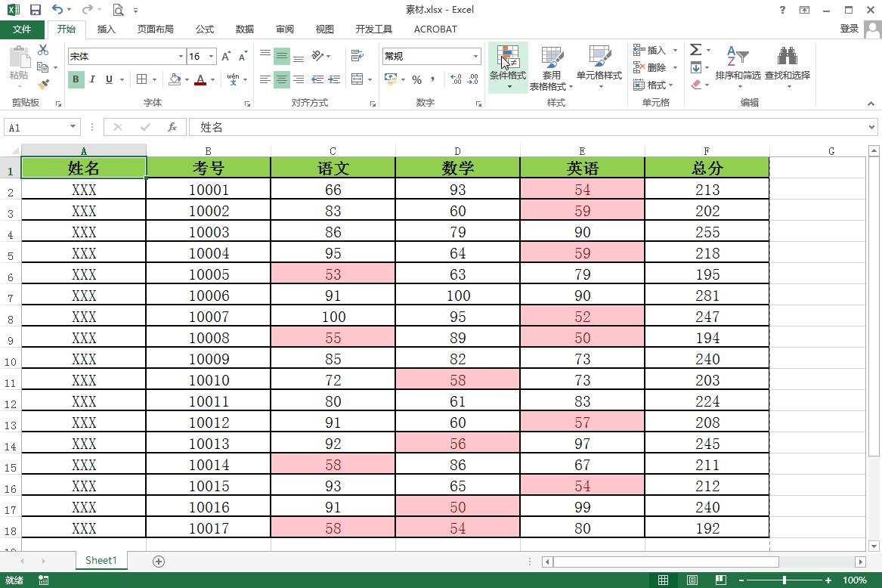Click the Cut scissors icon
The image size is (882, 588).
[x=43, y=50]
